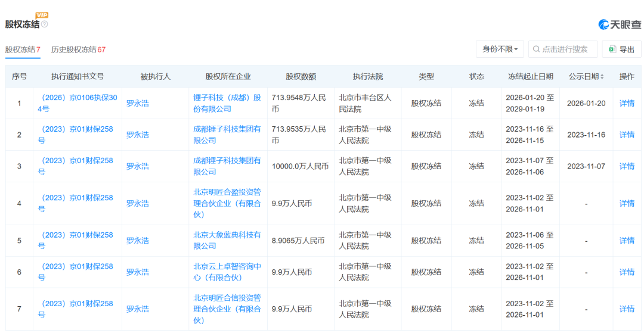Click the 天眼查 logo
The height and width of the screenshot is (333, 644).
pyautogui.click(x=620, y=24)
